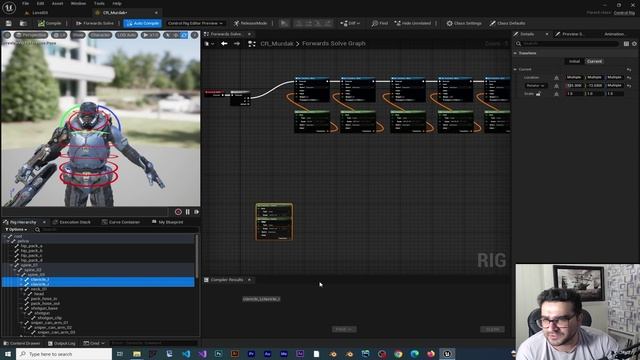The width and height of the screenshot is (640, 360).
Task: Open the Windows Start menu
Action: tap(8, 353)
